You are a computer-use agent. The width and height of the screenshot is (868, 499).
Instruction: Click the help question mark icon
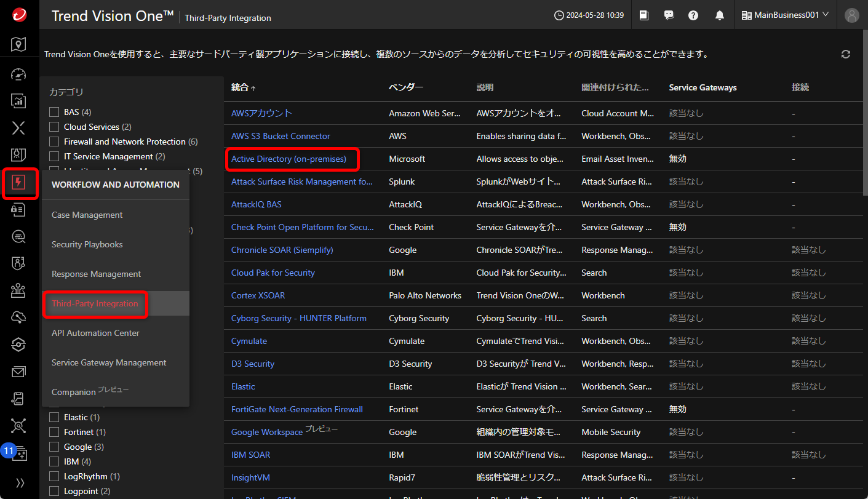pos(693,15)
